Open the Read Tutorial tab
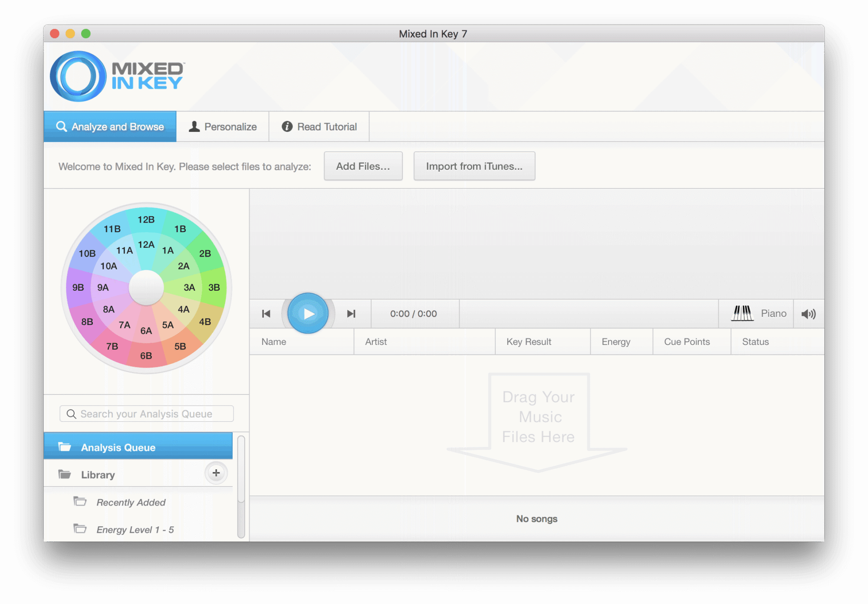This screenshot has width=868, height=604. click(319, 127)
